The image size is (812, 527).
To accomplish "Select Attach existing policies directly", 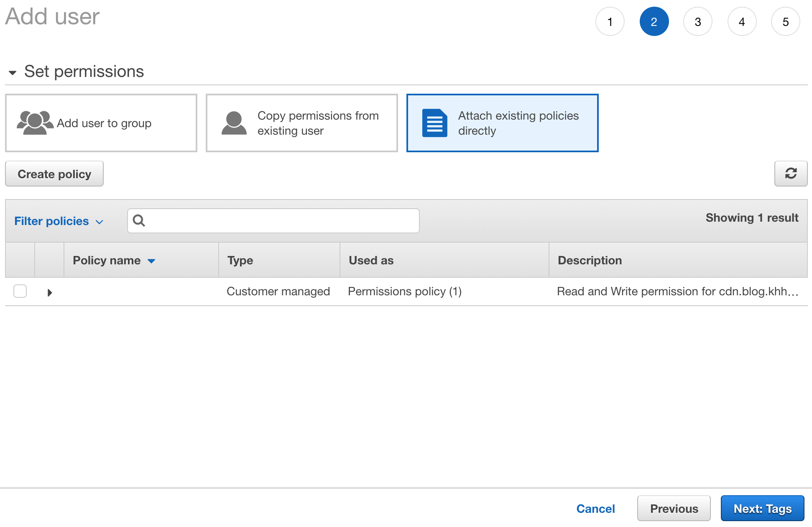I will click(x=503, y=123).
